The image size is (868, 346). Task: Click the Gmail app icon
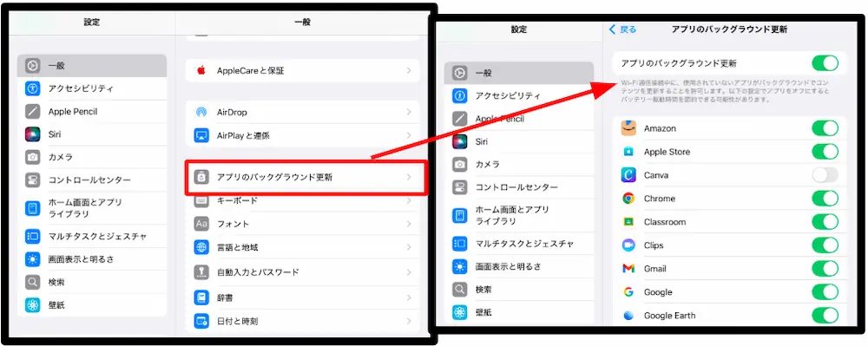pos(628,269)
